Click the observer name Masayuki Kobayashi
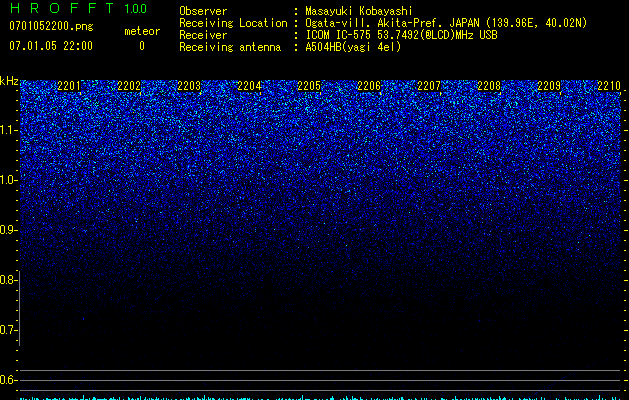The width and height of the screenshot is (629, 400). [359, 11]
